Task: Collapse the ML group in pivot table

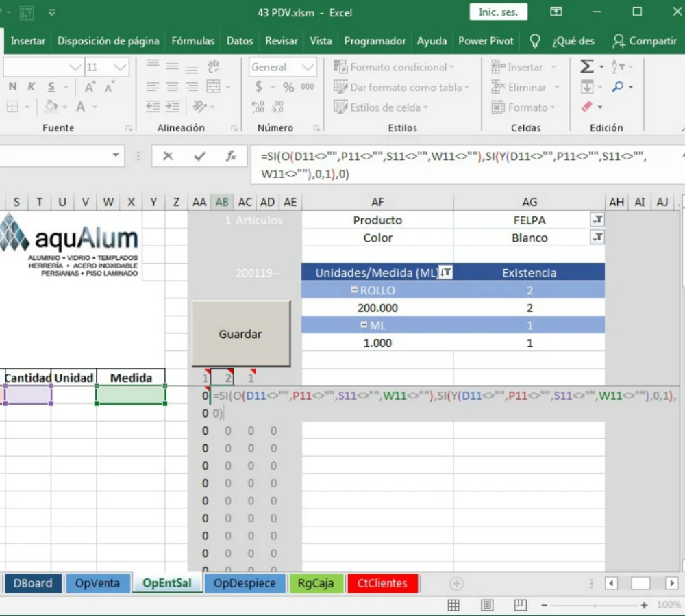Action: [x=364, y=325]
